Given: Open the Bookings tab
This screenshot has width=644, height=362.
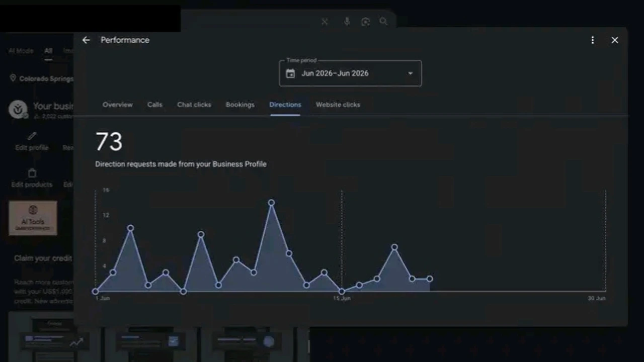Looking at the screenshot, I should coord(240,105).
